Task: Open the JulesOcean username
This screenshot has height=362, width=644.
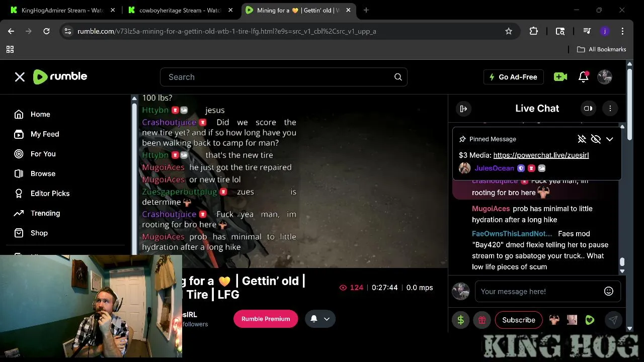Action: click(494, 168)
